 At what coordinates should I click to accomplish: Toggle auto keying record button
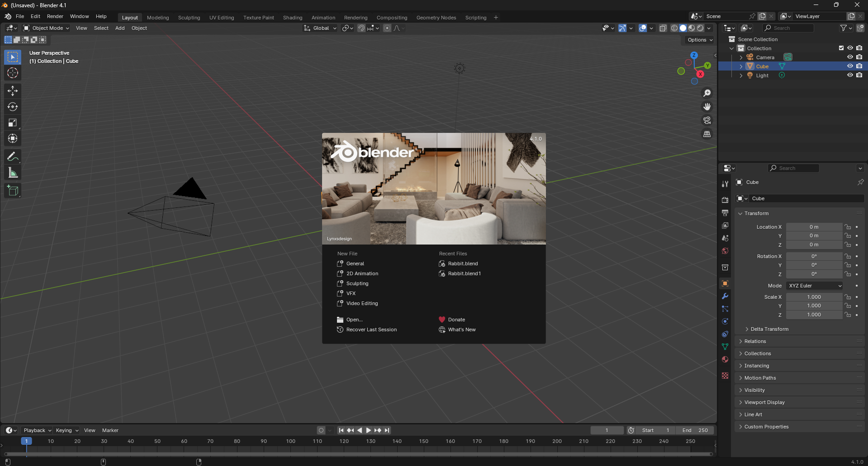click(321, 430)
